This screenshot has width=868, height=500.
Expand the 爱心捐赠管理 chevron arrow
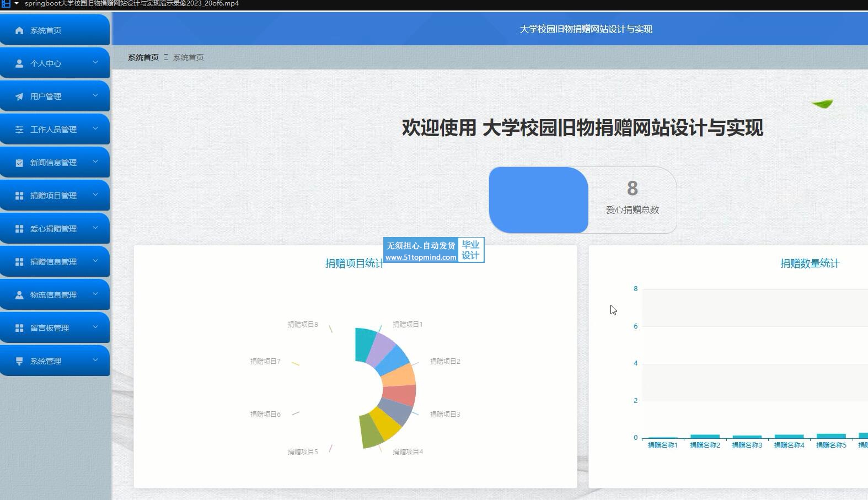tap(95, 228)
